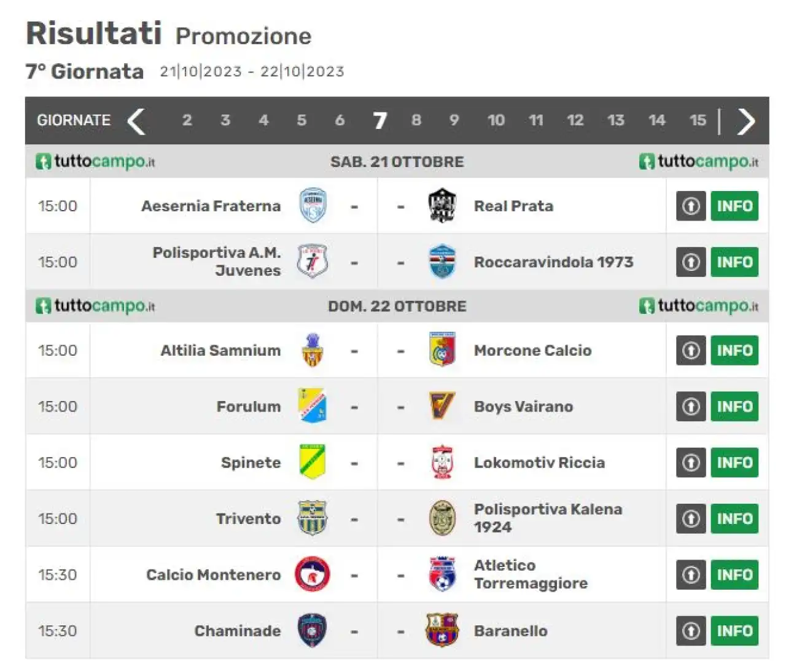Show next giornate with right chevron
This screenshot has height=672, width=786.
[x=745, y=120]
